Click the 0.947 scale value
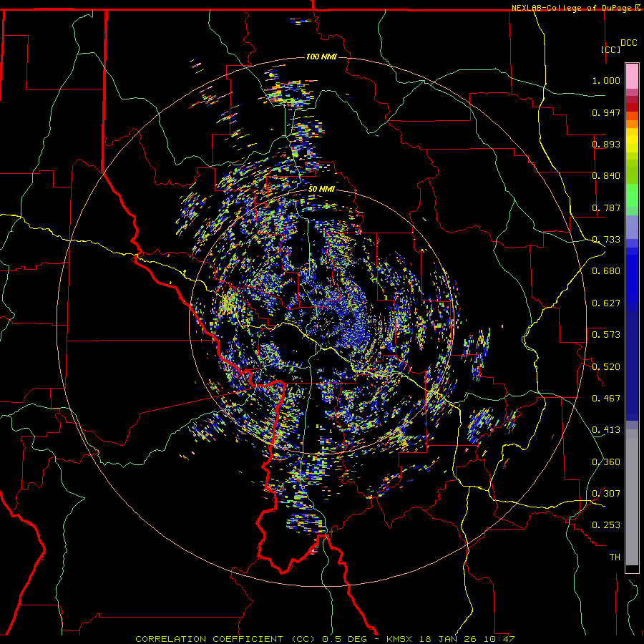The image size is (644, 644). 606,112
